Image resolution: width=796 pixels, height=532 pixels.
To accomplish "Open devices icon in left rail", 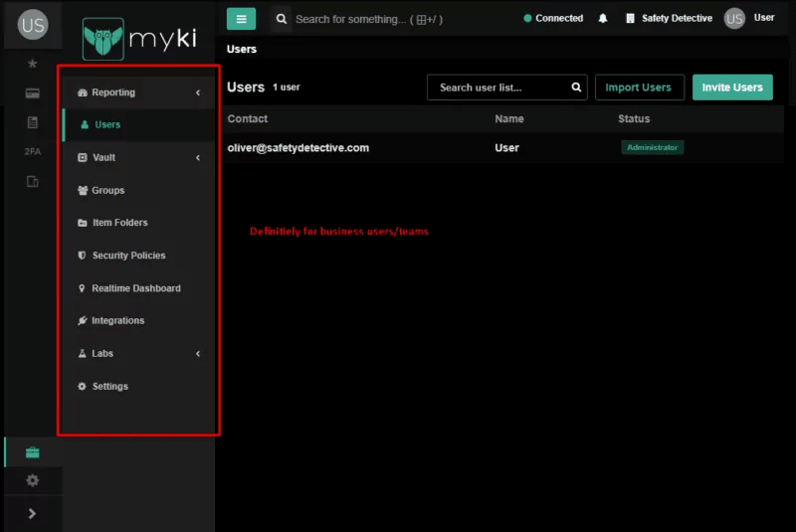I will tap(33, 182).
